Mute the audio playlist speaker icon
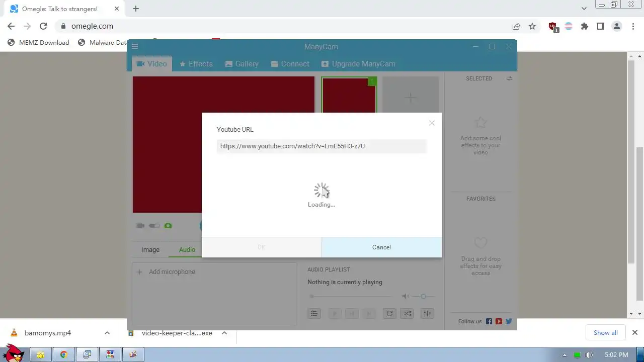This screenshot has width=644, height=362. tap(406, 297)
